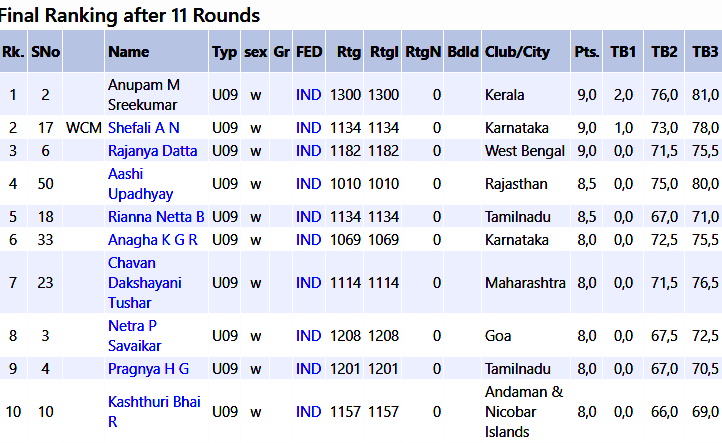Screen dimensions: 722x443
Task: Click the Name column header
Action: pos(129,52)
